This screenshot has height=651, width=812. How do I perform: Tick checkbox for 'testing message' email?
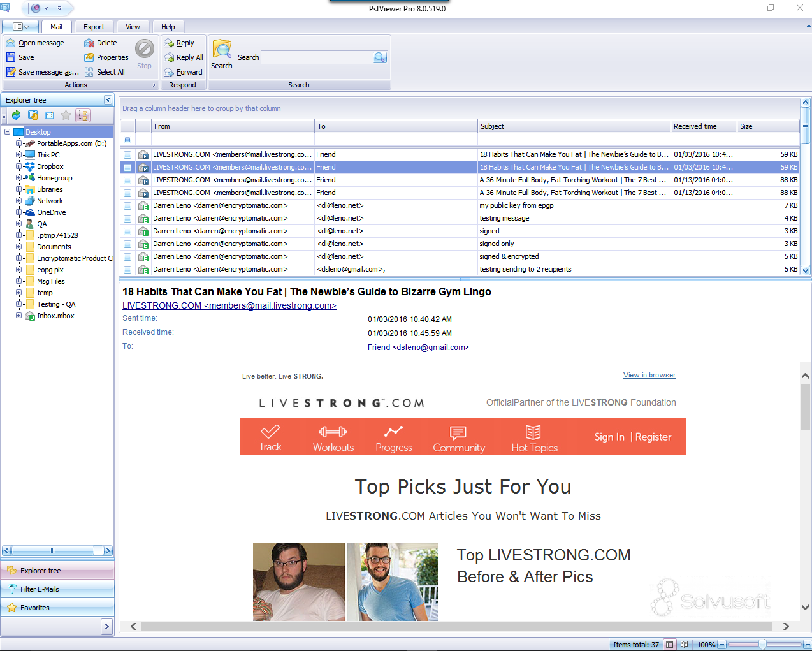[x=127, y=218]
